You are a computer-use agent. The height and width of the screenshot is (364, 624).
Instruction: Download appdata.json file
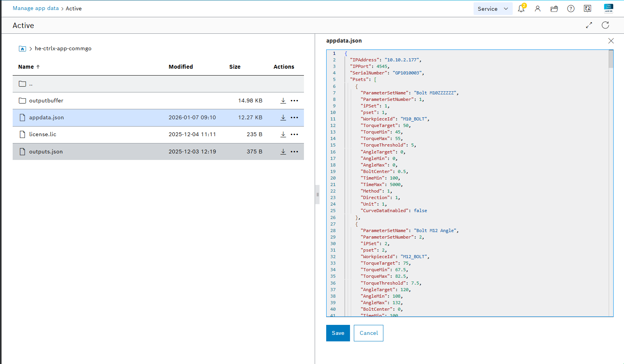(x=283, y=118)
